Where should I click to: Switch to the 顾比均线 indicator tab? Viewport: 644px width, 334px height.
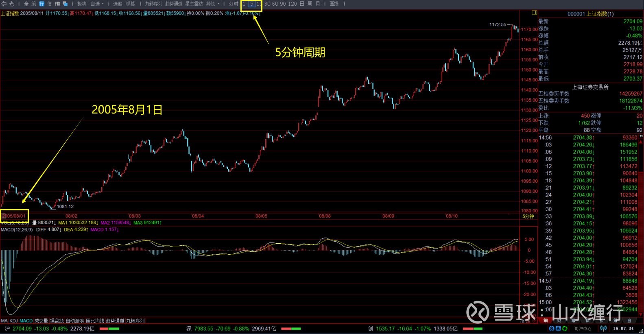point(95,321)
